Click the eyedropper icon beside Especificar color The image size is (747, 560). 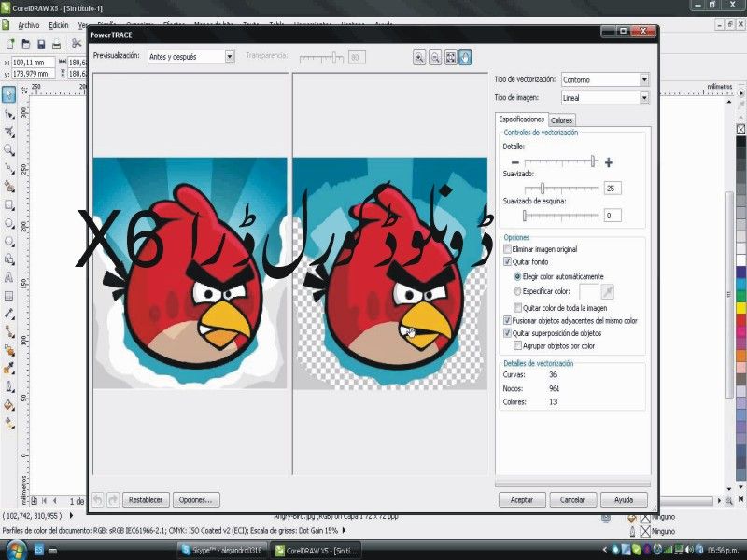coord(608,291)
